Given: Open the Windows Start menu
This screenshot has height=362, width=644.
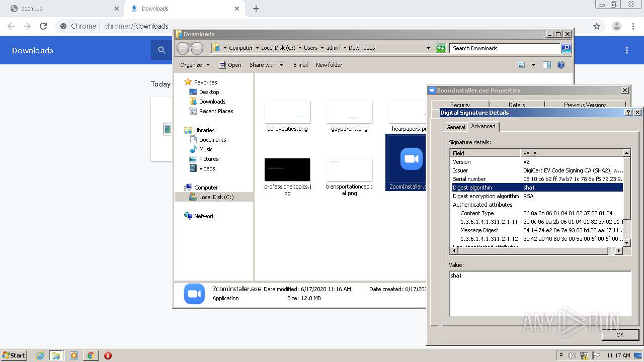Looking at the screenshot, I should (14, 355).
